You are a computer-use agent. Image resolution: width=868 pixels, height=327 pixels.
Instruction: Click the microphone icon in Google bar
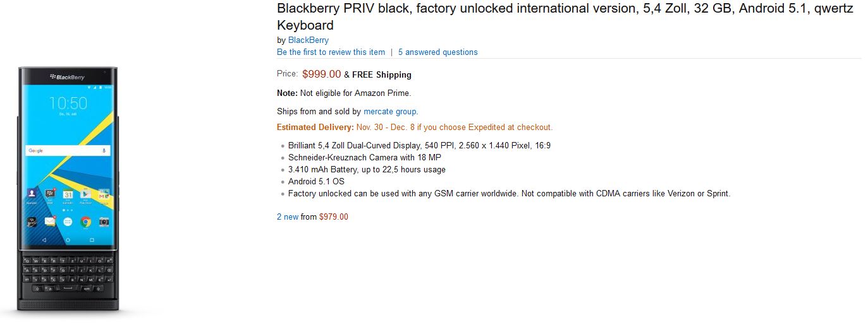pos(104,150)
